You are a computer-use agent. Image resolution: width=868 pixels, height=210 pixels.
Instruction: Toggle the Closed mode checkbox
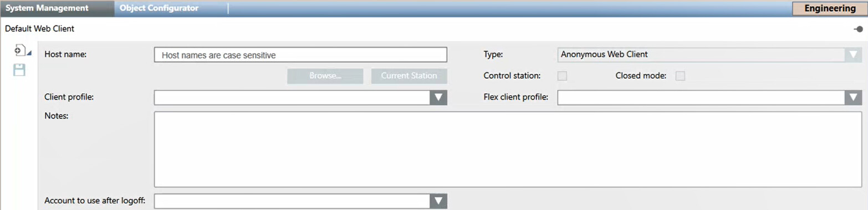coord(680,76)
